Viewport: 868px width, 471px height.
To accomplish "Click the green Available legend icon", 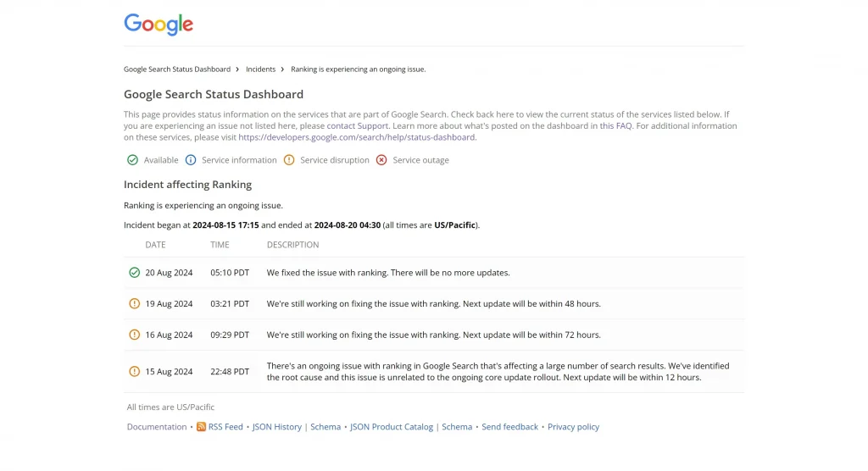I will [x=132, y=160].
